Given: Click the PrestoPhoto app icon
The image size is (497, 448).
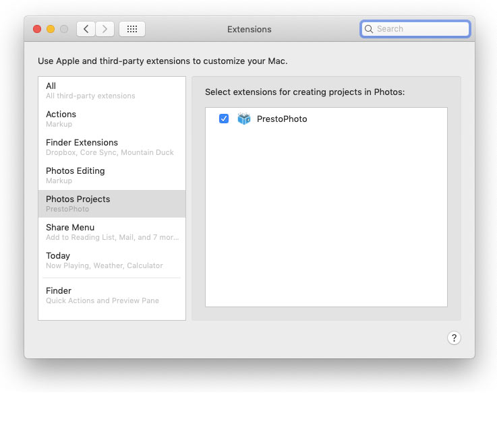Looking at the screenshot, I should (243, 119).
